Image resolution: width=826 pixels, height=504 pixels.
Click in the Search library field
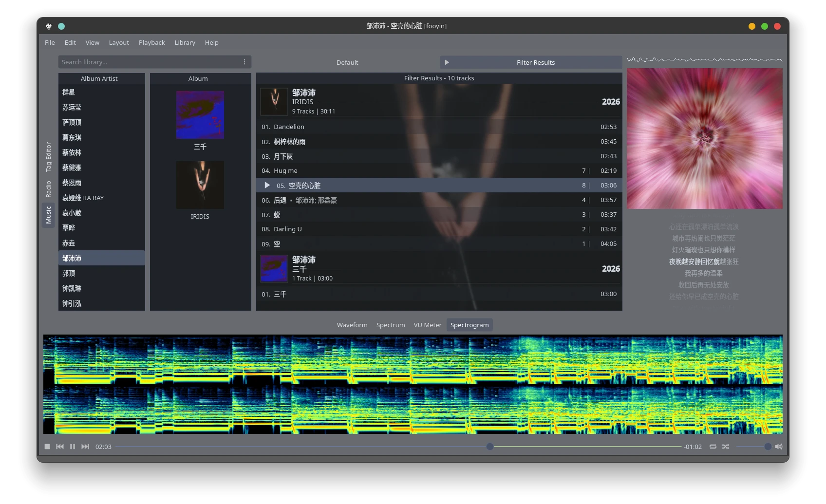[x=150, y=62]
